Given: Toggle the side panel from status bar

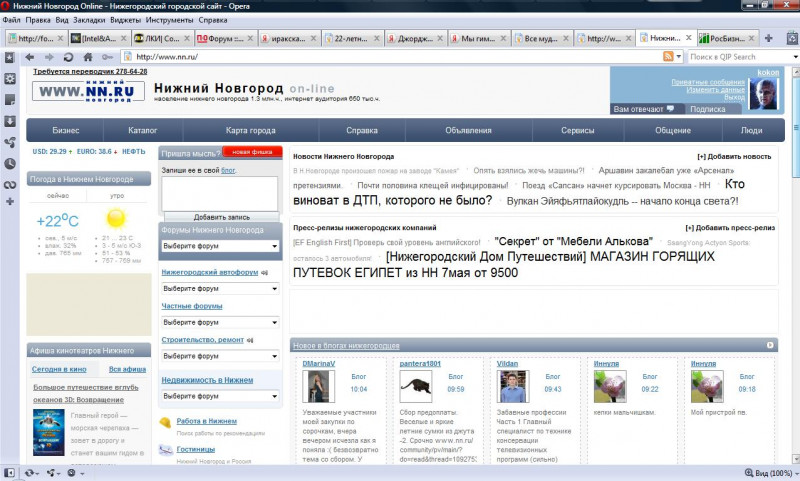Looking at the screenshot, I should point(9,472).
